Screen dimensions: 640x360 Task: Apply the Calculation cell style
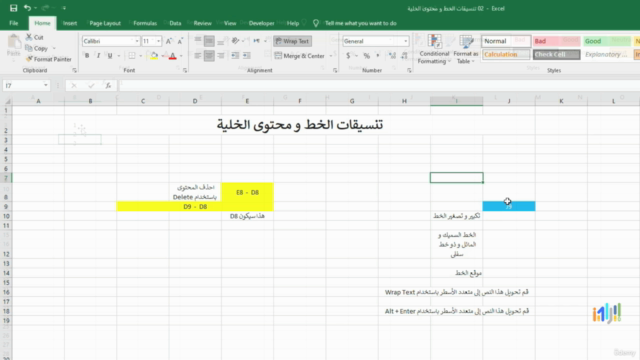click(506, 54)
